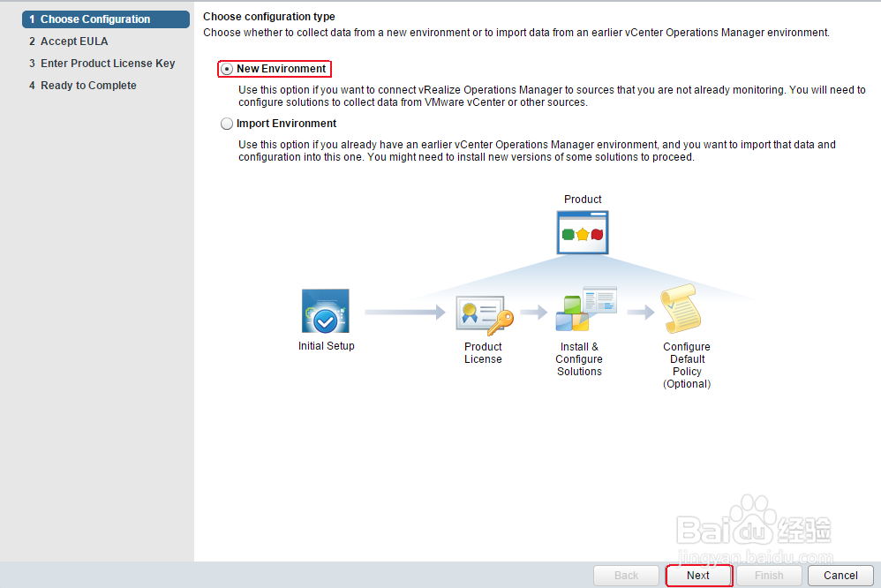
Task: Click the Configure Default Policy scroll icon
Action: [681, 309]
